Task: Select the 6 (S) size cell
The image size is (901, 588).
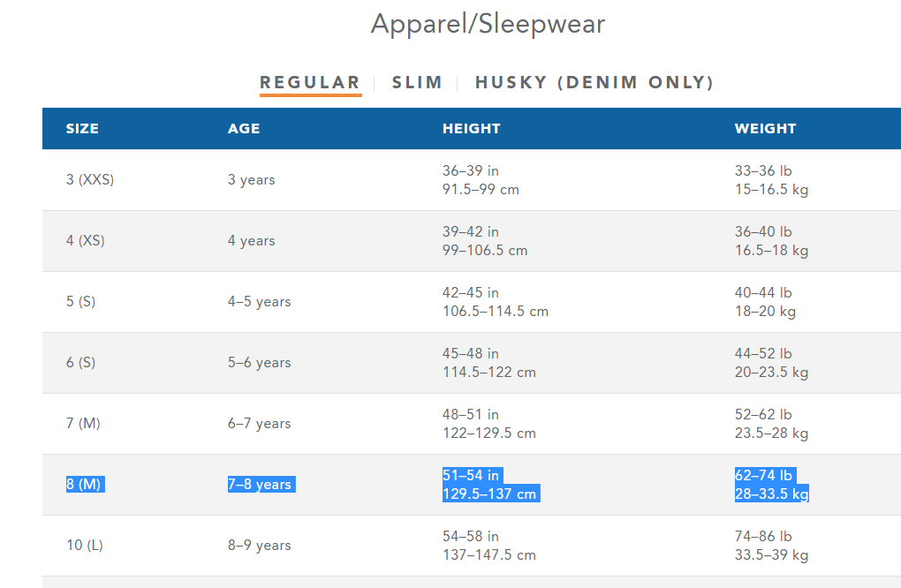Action: point(80,363)
